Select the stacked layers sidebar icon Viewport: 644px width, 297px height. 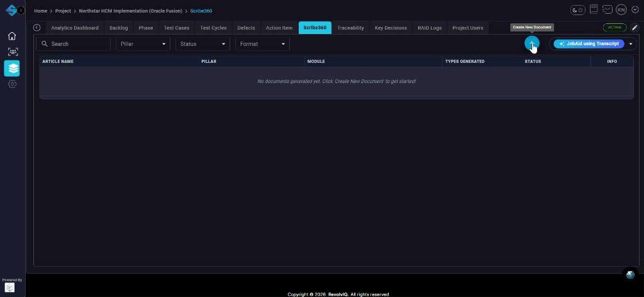coord(12,68)
